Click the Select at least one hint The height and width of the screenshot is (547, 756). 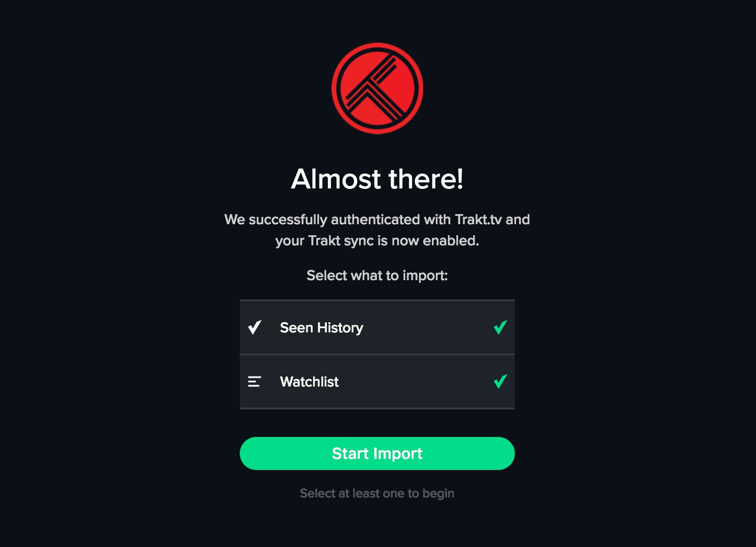[x=377, y=493]
